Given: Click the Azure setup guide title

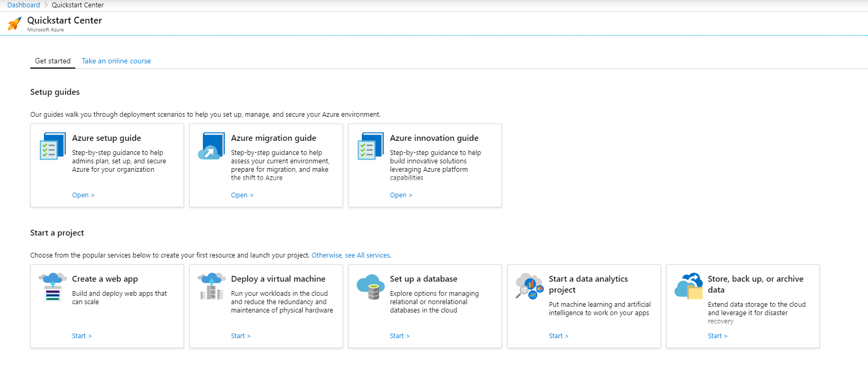Looking at the screenshot, I should [107, 138].
